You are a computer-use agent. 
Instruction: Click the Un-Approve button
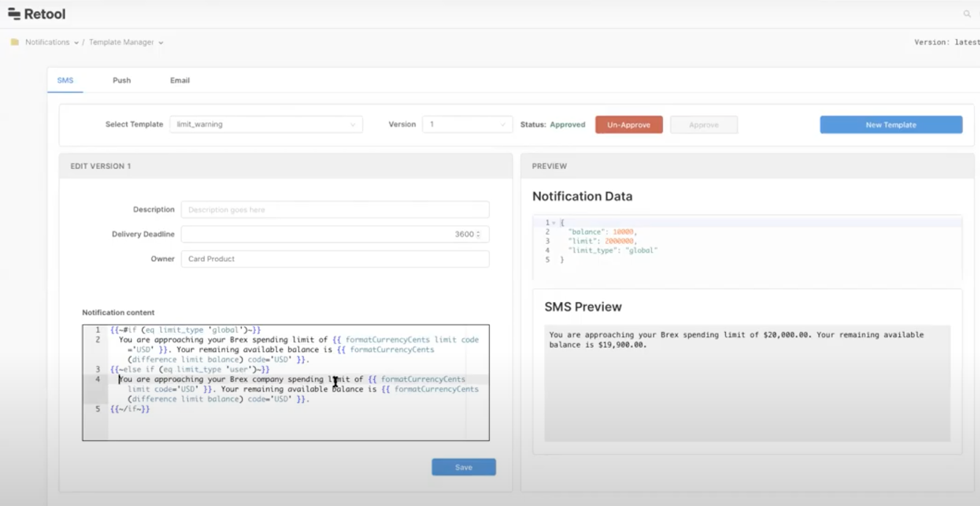point(629,124)
